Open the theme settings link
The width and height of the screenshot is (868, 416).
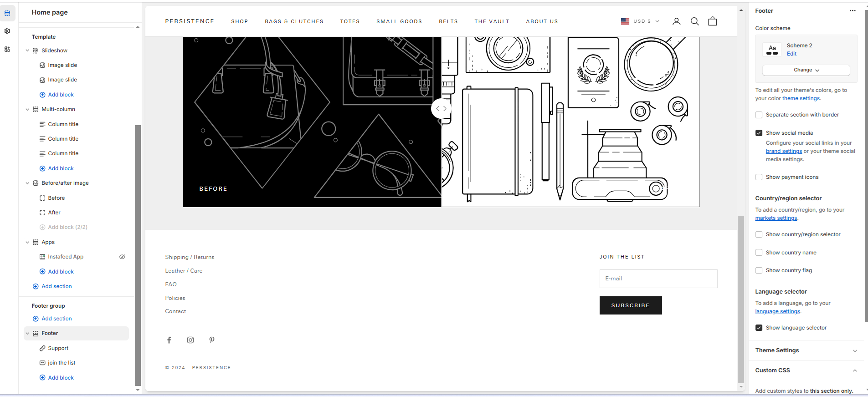[801, 98]
